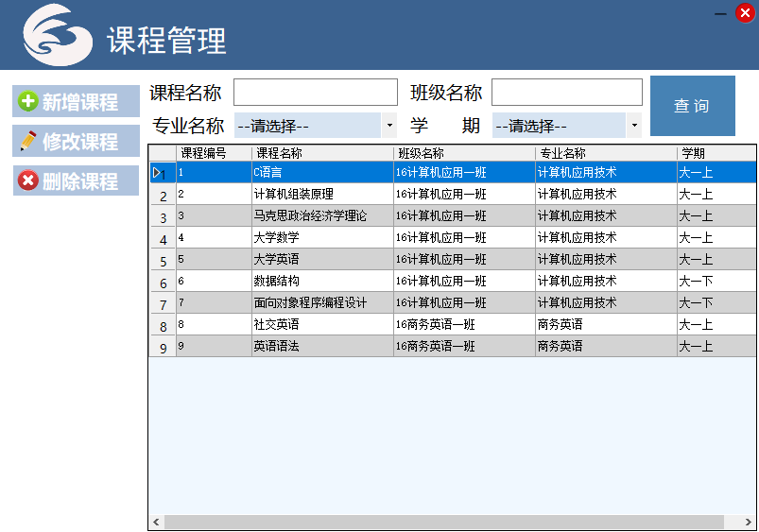This screenshot has height=532, width=759.
Task: Click 16计算机应用一班 in the C语言 row
Action: click(x=464, y=172)
